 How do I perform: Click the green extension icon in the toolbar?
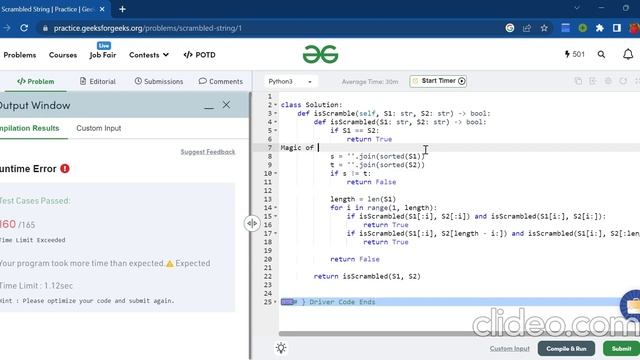click(582, 28)
